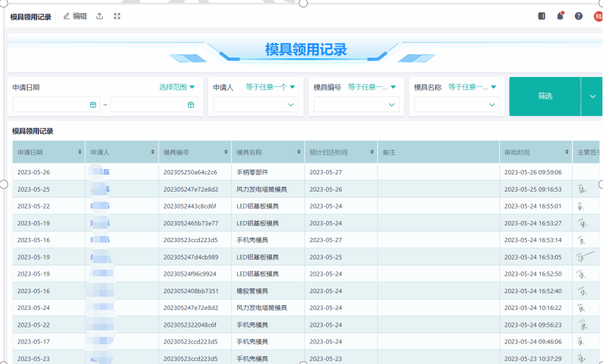Open the user avatar in top right
Image resolution: width=603 pixels, height=364 pixels.
598,16
